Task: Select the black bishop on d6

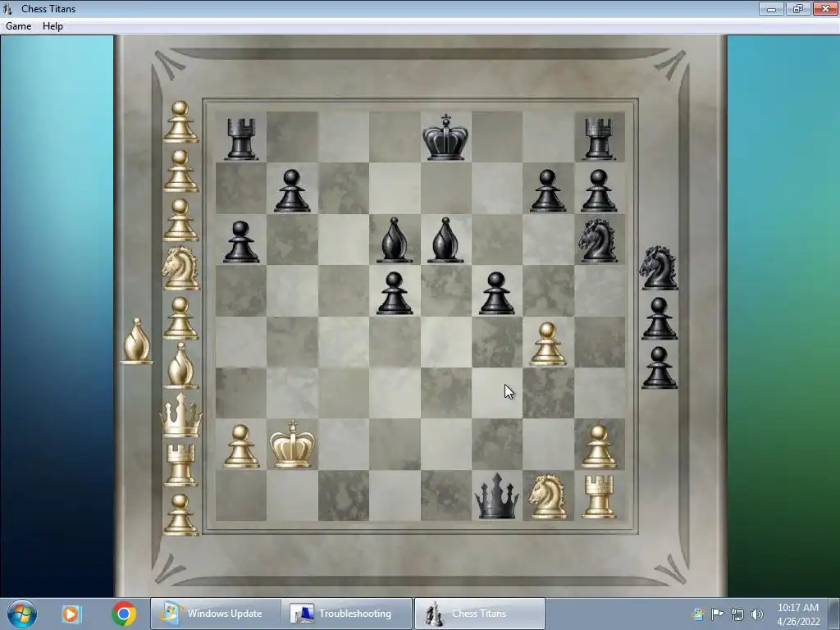Action: pyautogui.click(x=395, y=240)
